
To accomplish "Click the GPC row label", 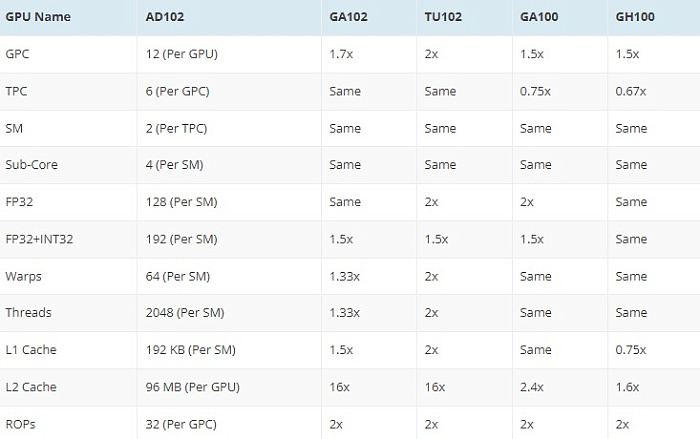I will coord(17,54).
